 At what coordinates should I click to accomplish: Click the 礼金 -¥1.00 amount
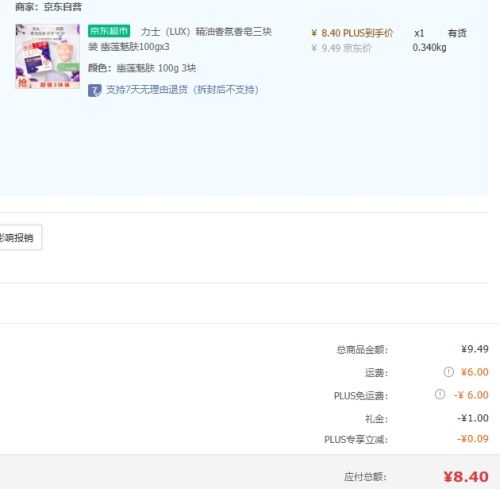pos(473,418)
